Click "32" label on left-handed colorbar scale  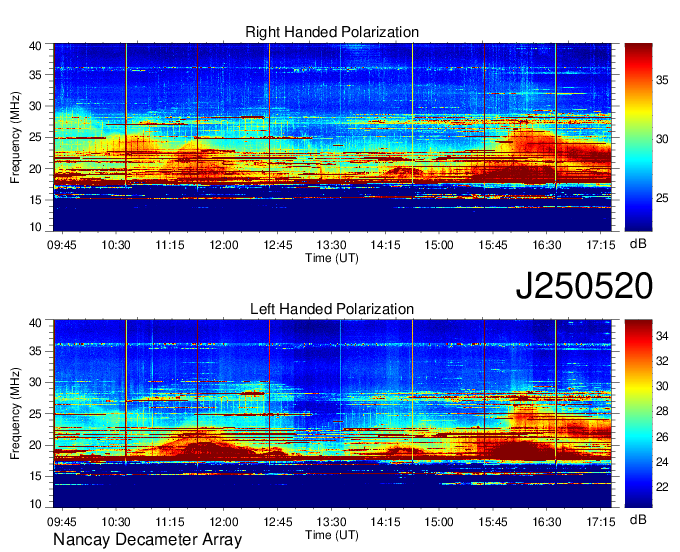tap(662, 361)
